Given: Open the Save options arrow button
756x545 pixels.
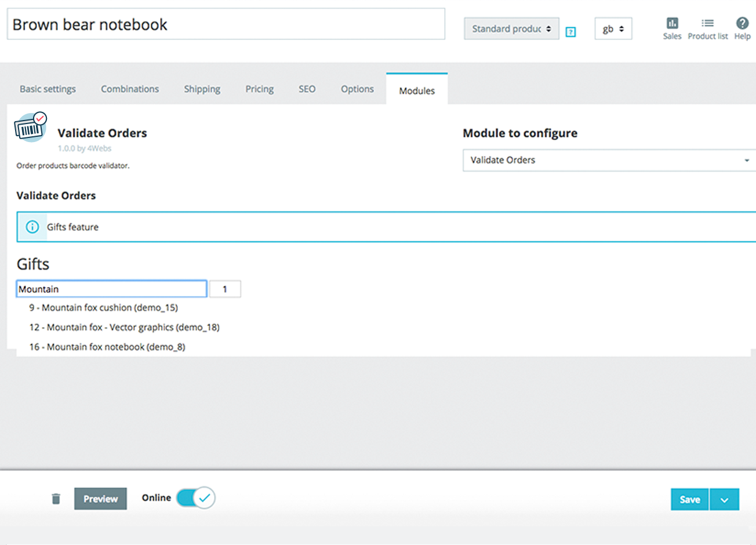Looking at the screenshot, I should tap(724, 499).
